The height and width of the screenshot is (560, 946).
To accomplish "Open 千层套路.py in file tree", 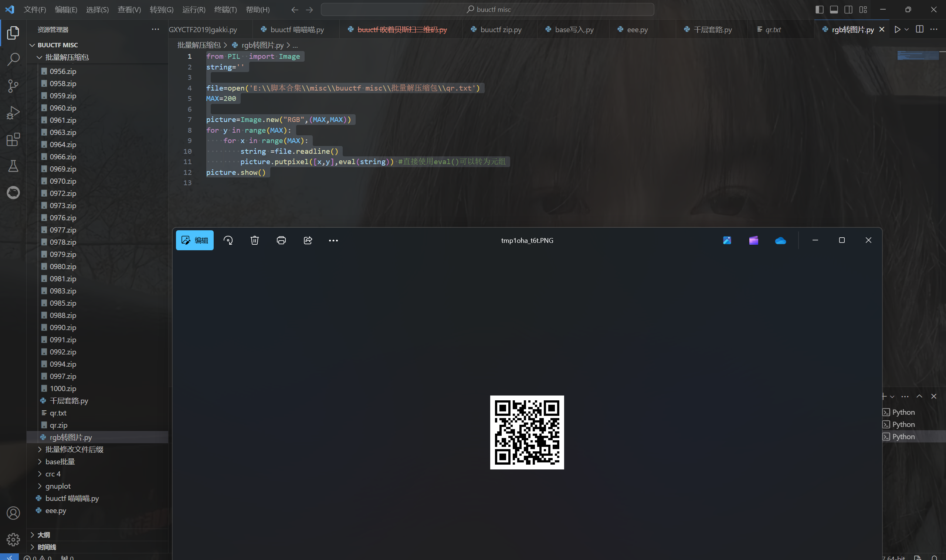I will tap(97, 401).
